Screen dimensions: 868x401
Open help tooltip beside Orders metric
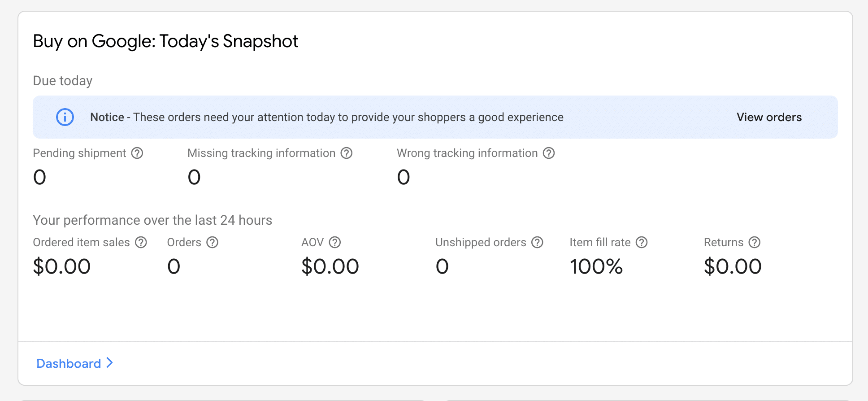click(213, 242)
